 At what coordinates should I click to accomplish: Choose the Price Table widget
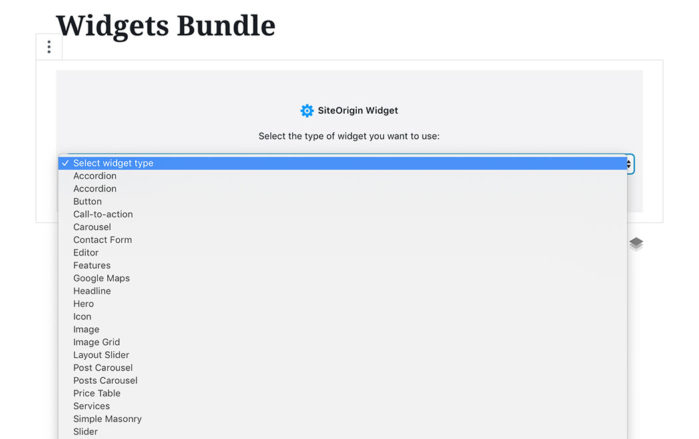96,393
